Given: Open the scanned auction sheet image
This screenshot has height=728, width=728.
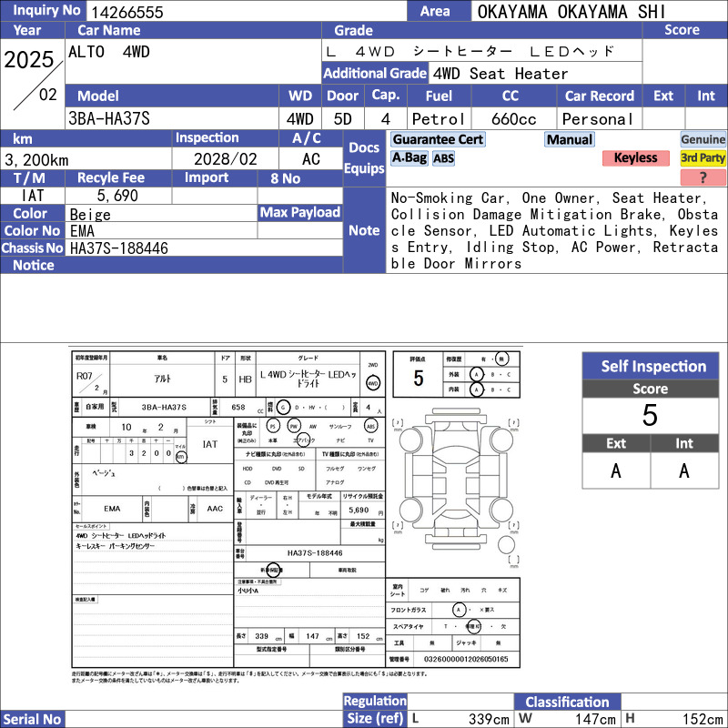Looking at the screenshot, I should [296, 514].
